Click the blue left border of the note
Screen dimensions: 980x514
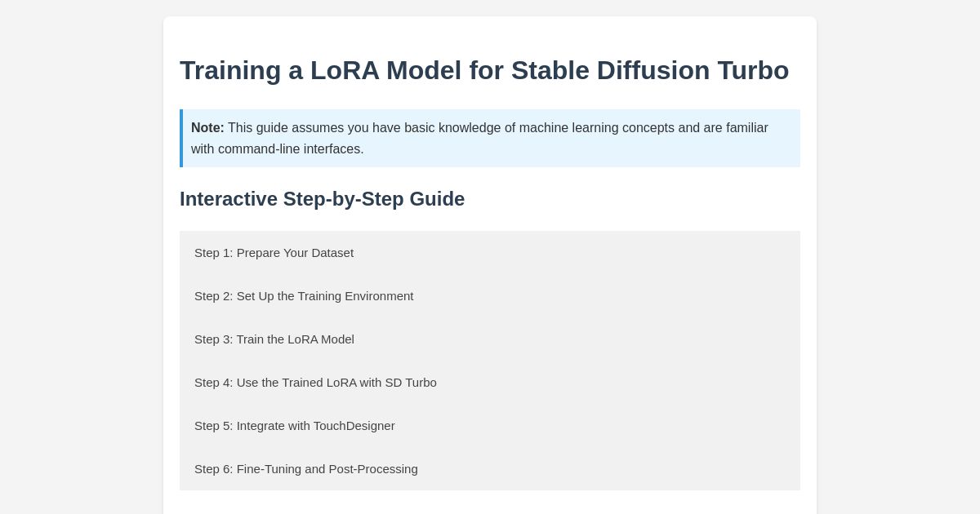[182, 138]
